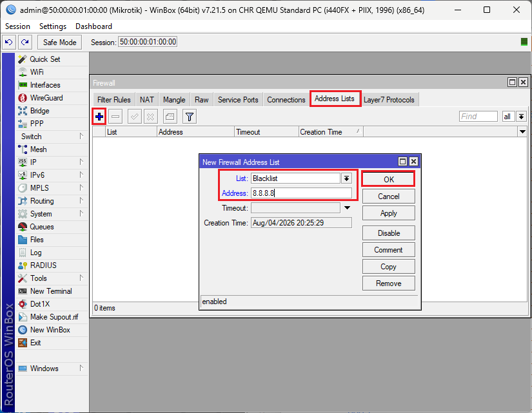Click the Remove button
Viewport: 532px width, 413px height.
pyautogui.click(x=388, y=283)
